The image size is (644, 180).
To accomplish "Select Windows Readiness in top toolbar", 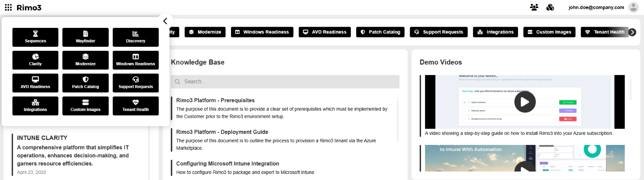I will 262,32.
